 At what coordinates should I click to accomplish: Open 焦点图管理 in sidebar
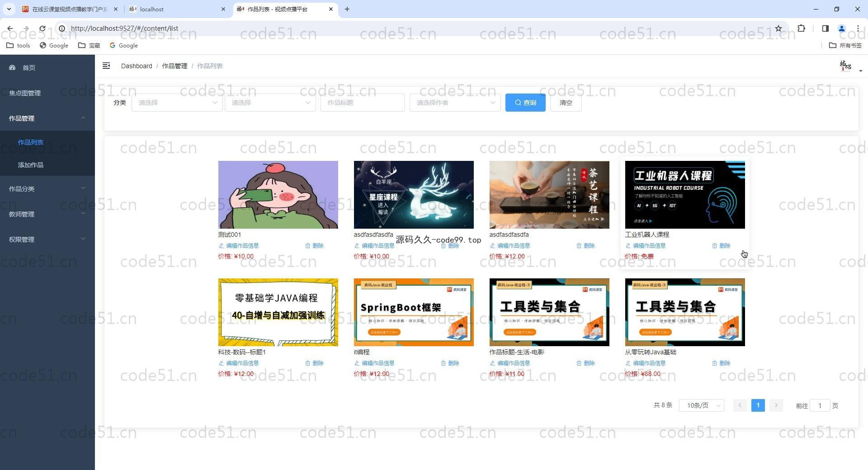pyautogui.click(x=47, y=93)
